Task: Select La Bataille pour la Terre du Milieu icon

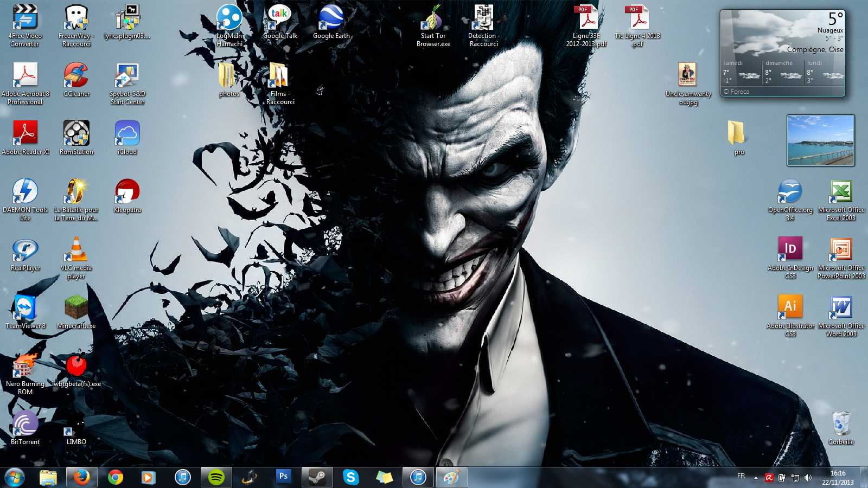Action: [76, 200]
